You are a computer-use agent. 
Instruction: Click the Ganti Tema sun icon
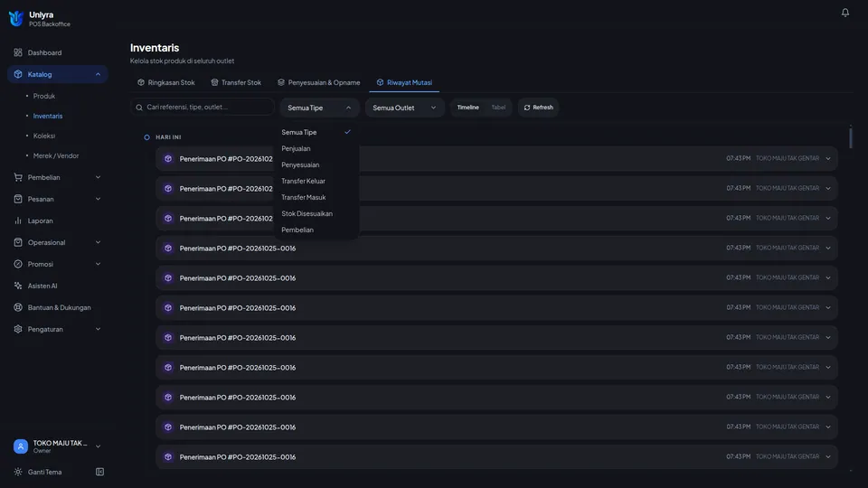click(x=18, y=472)
